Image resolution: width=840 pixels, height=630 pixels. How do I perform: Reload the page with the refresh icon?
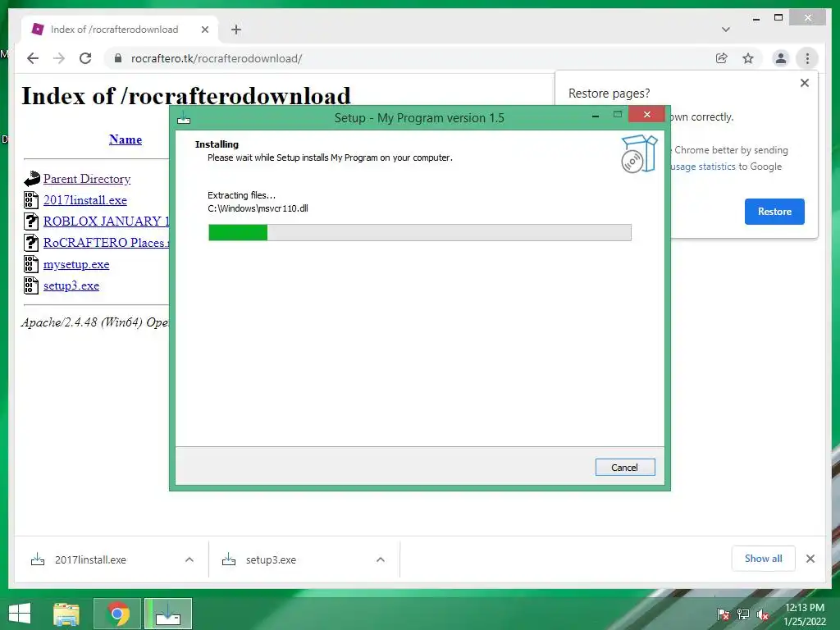pyautogui.click(x=85, y=58)
